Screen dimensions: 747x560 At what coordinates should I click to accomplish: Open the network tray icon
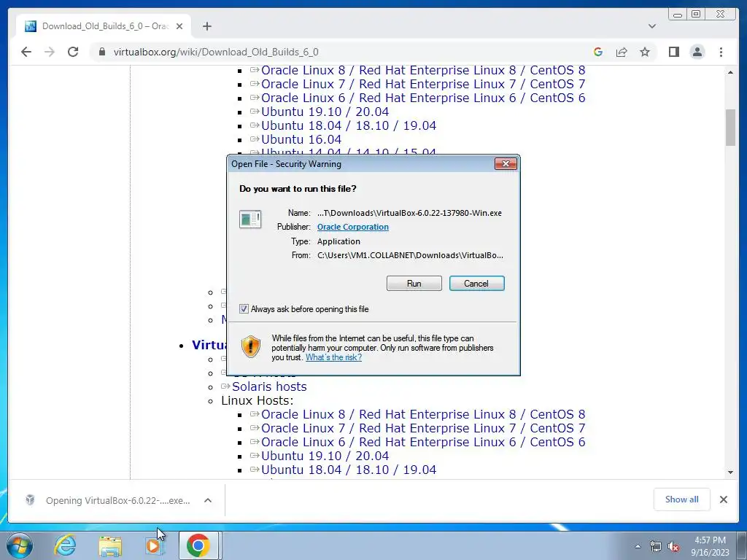click(x=656, y=546)
